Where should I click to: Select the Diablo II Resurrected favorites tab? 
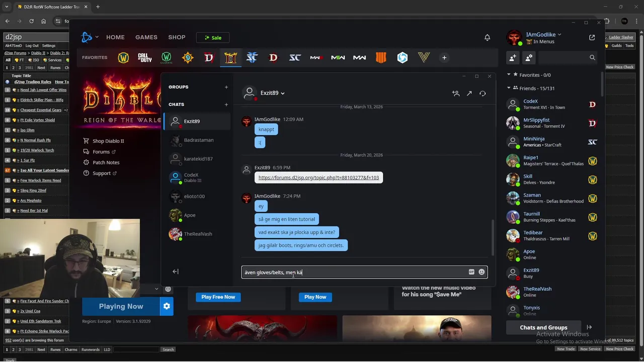pyautogui.click(x=230, y=58)
